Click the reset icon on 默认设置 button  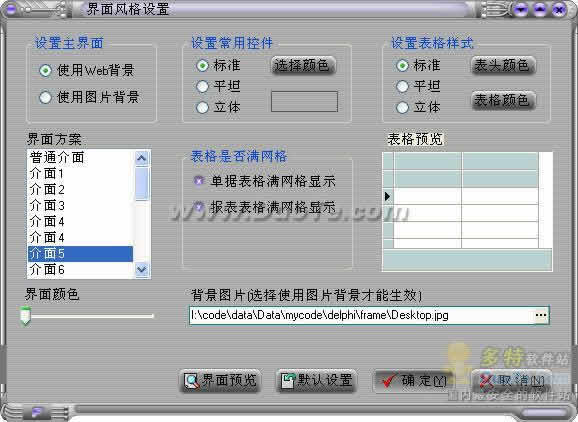tap(288, 381)
